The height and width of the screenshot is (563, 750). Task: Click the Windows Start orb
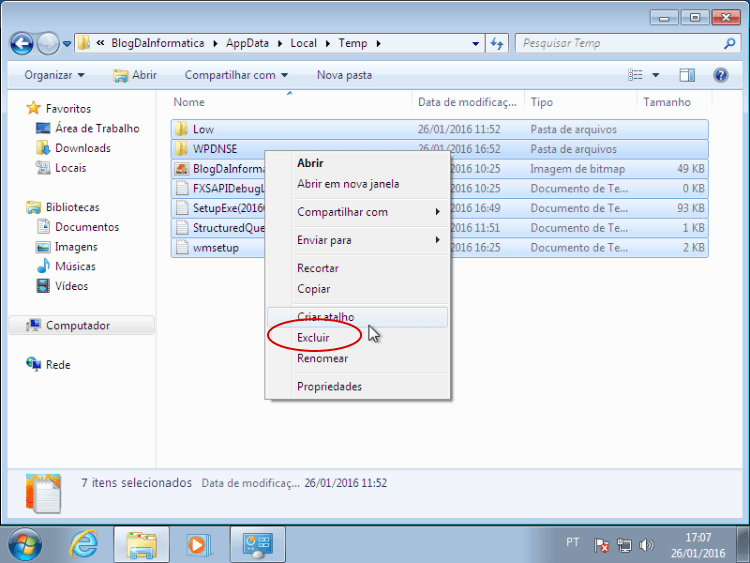25,544
